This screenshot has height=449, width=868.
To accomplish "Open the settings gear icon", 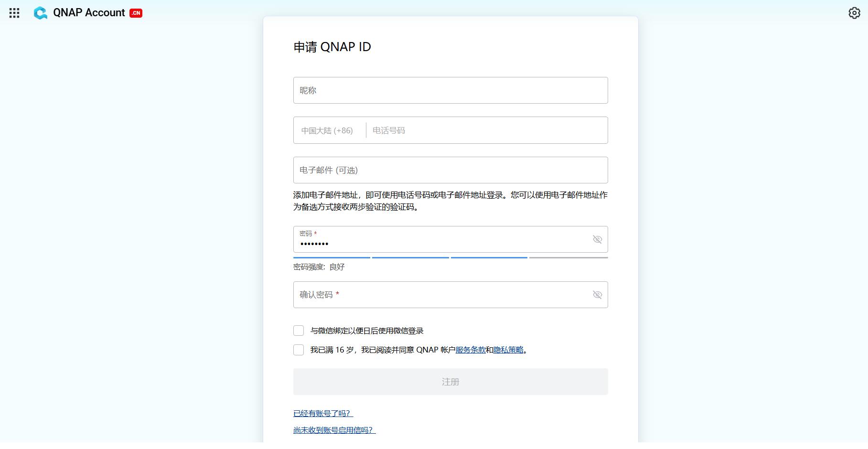I will (x=854, y=13).
